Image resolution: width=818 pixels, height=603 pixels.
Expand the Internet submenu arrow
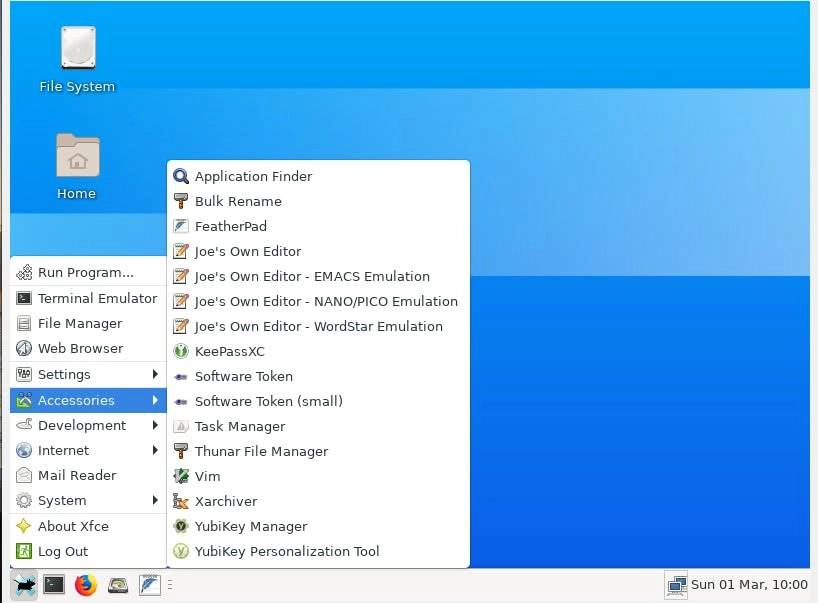tap(155, 450)
